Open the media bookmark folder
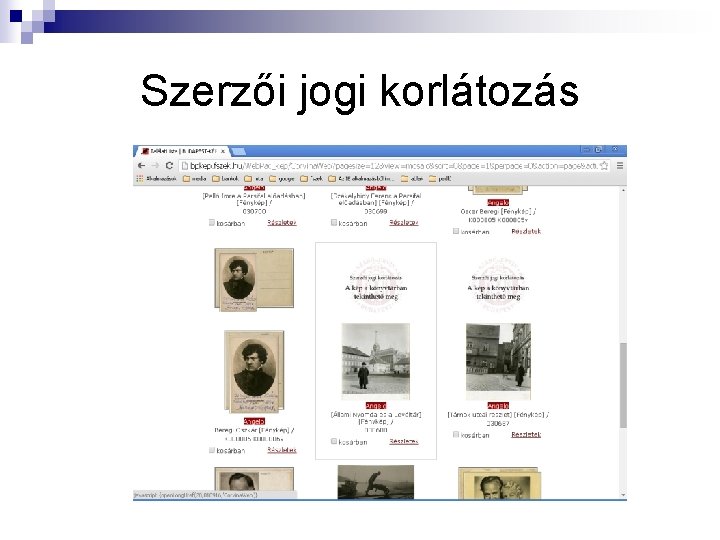720x540 pixels. (194, 179)
